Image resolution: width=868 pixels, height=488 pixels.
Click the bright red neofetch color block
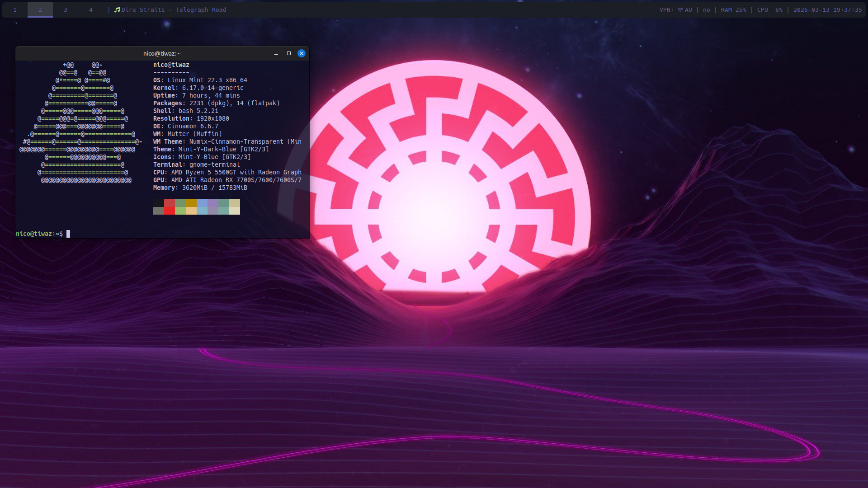coord(170,211)
